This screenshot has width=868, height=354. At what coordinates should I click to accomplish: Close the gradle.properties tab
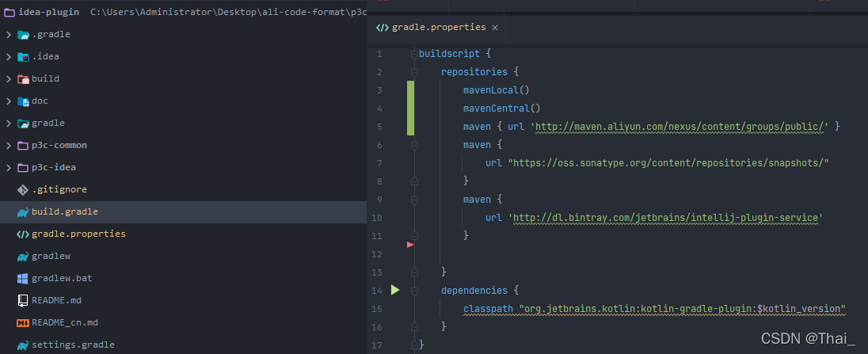495,28
